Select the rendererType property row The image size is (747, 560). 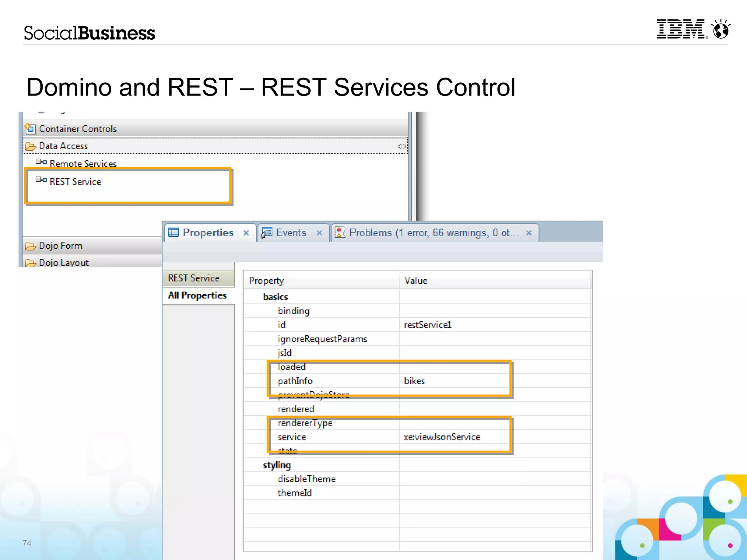click(417, 423)
